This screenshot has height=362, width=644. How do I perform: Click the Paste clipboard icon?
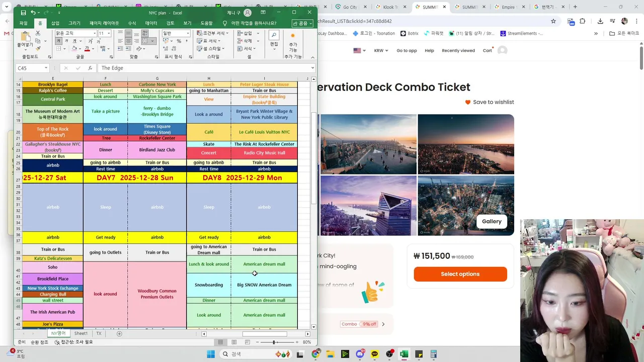[26, 36]
